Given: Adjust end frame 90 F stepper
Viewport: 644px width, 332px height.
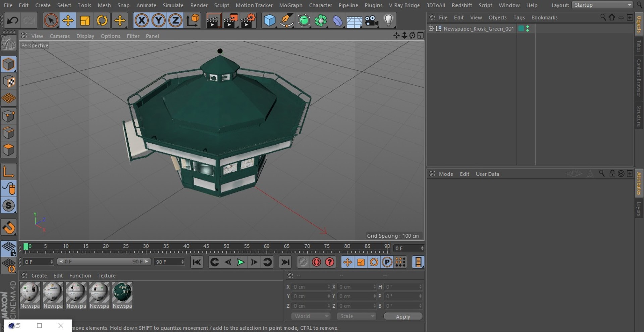Looking at the screenshot, I should (x=183, y=262).
